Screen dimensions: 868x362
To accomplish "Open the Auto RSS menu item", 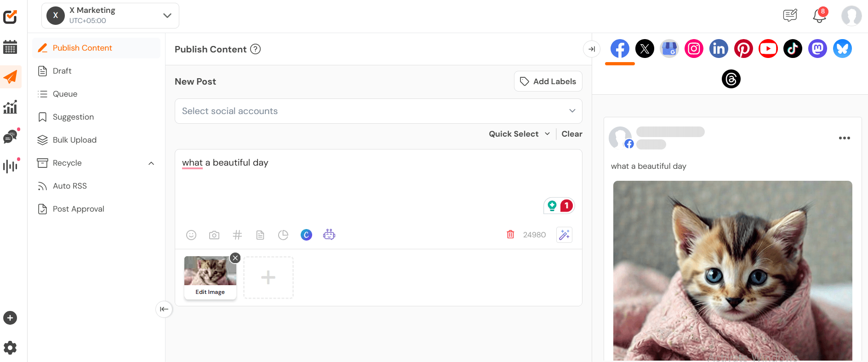I will click(x=96, y=186).
